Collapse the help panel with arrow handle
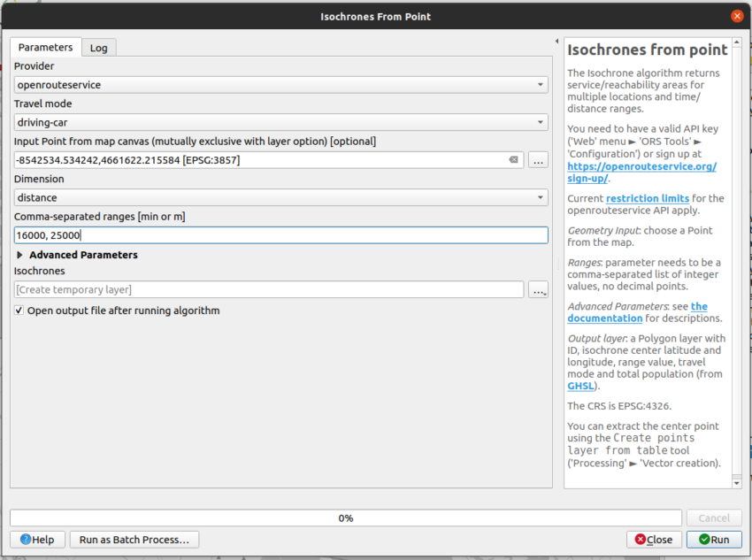The image size is (752, 560). click(x=556, y=42)
